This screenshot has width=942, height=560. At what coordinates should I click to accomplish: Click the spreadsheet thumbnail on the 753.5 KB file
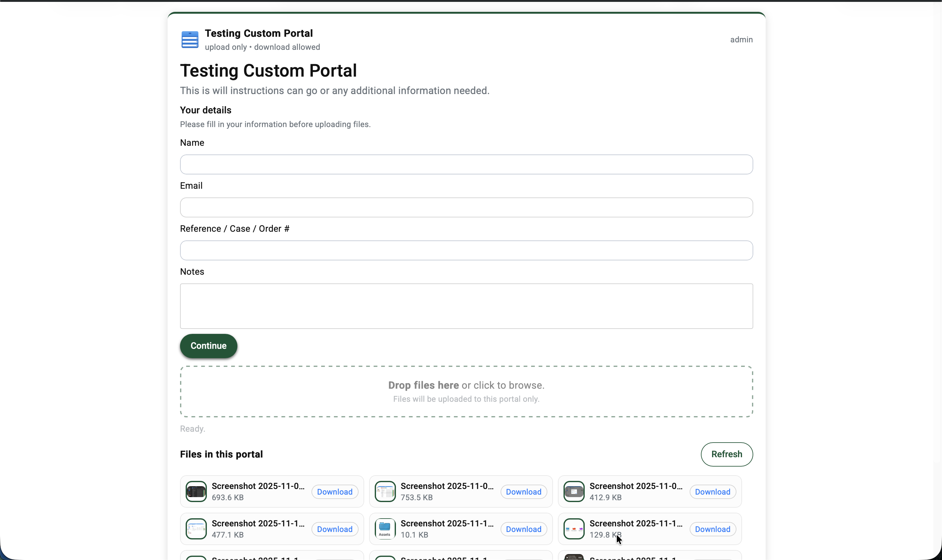coord(385,491)
